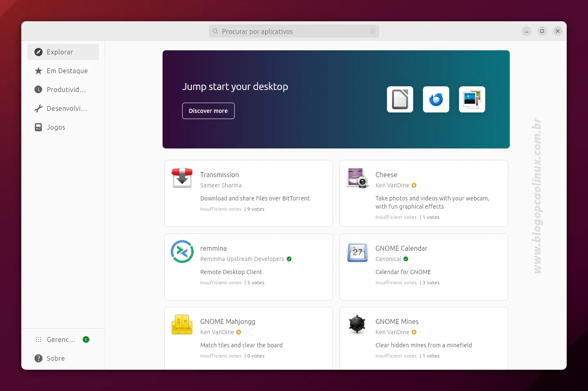Image resolution: width=588 pixels, height=391 pixels.
Task: Open the GNOME Mahjongg app icon
Action: tap(182, 325)
